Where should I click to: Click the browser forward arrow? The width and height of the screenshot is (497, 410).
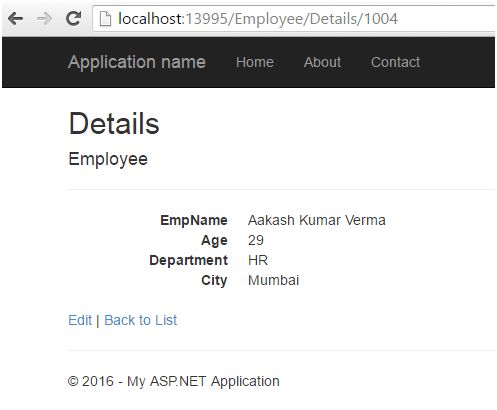coord(44,19)
